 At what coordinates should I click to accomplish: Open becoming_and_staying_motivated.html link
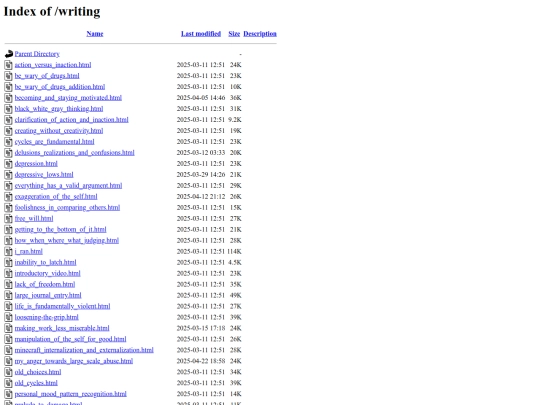(68, 98)
